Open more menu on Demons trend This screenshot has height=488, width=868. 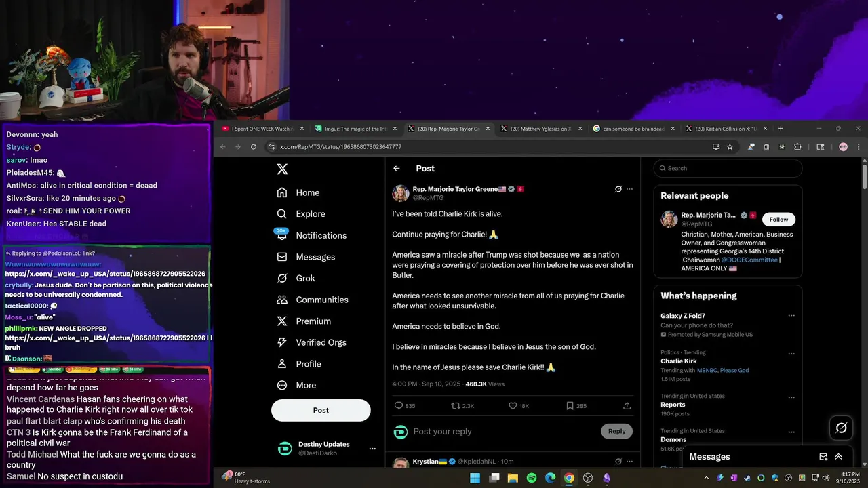coord(791,432)
